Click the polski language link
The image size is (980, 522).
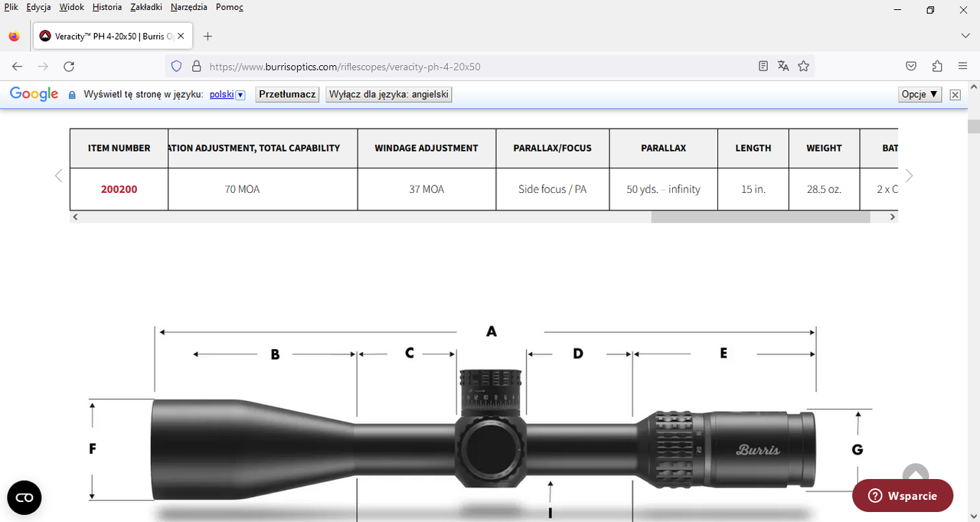[222, 94]
